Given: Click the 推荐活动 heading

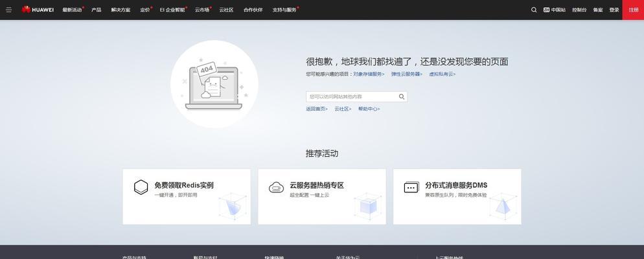Looking at the screenshot, I should tap(322, 153).
